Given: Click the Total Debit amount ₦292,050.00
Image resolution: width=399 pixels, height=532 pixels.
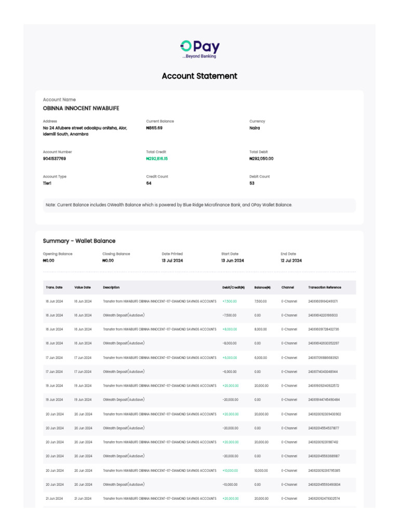Looking at the screenshot, I should point(261,158).
